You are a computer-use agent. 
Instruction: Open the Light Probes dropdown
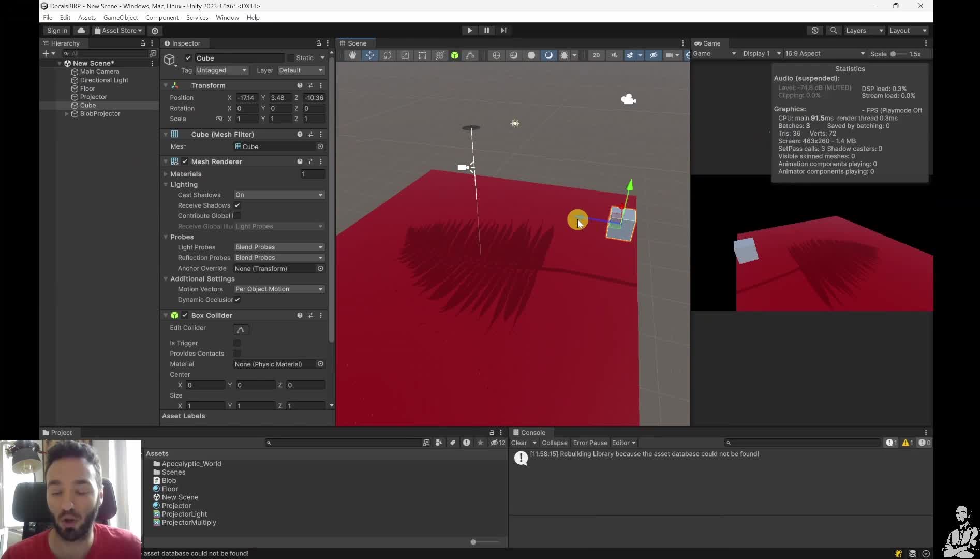[278, 247]
